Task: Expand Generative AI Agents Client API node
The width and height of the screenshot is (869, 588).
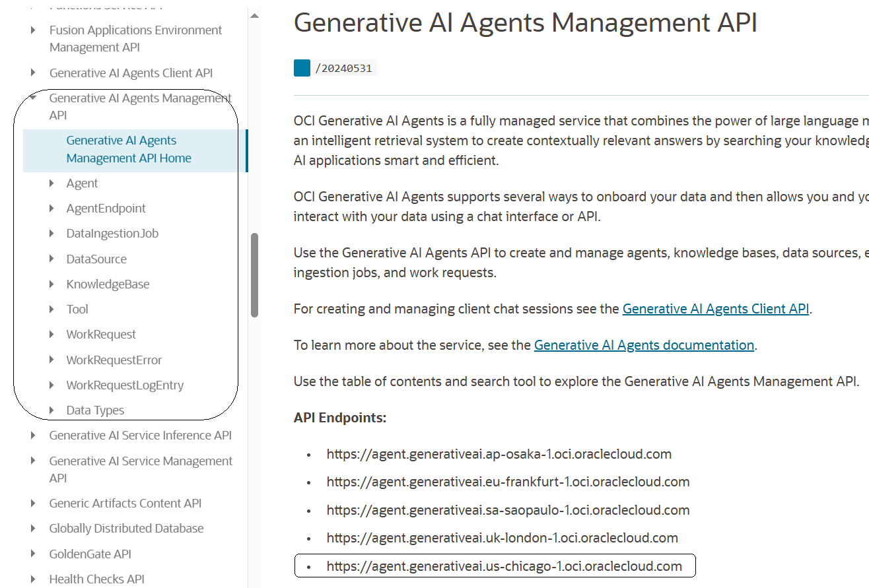Action: [x=33, y=73]
